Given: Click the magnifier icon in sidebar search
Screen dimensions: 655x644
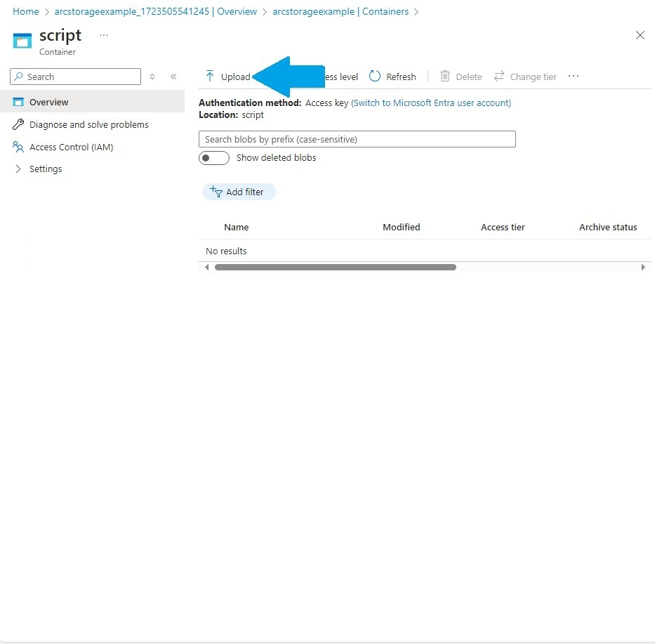Looking at the screenshot, I should pyautogui.click(x=19, y=77).
